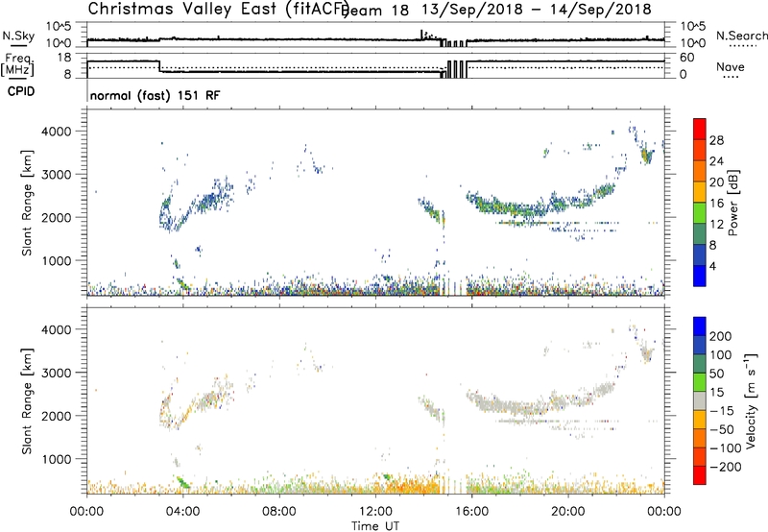Click the -15 label on the Velocity color bar
Viewport: 768px width, 532px height.
[x=722, y=410]
